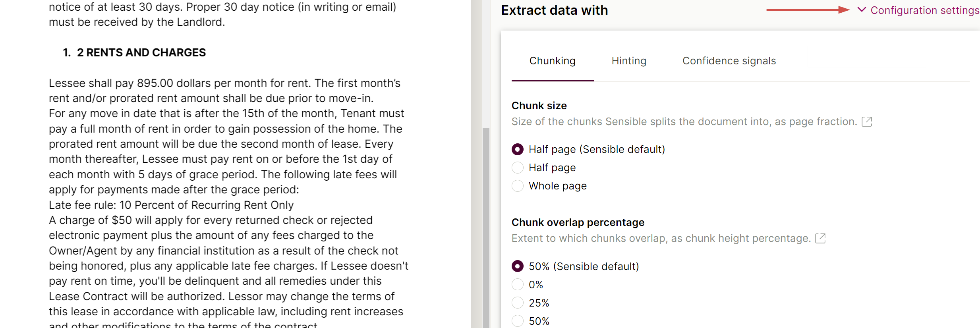The width and height of the screenshot is (980, 328).
Task: Click the Chunk size heading
Action: coord(539,106)
